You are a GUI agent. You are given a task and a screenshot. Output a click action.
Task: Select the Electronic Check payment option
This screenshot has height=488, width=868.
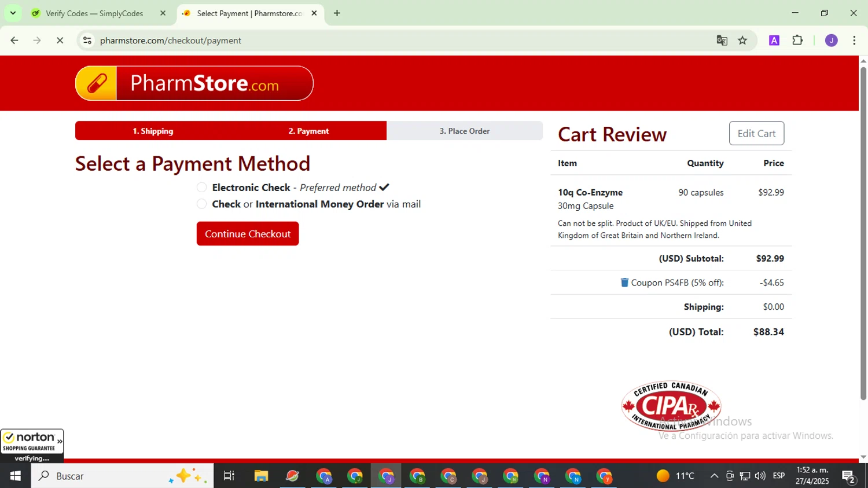click(201, 187)
